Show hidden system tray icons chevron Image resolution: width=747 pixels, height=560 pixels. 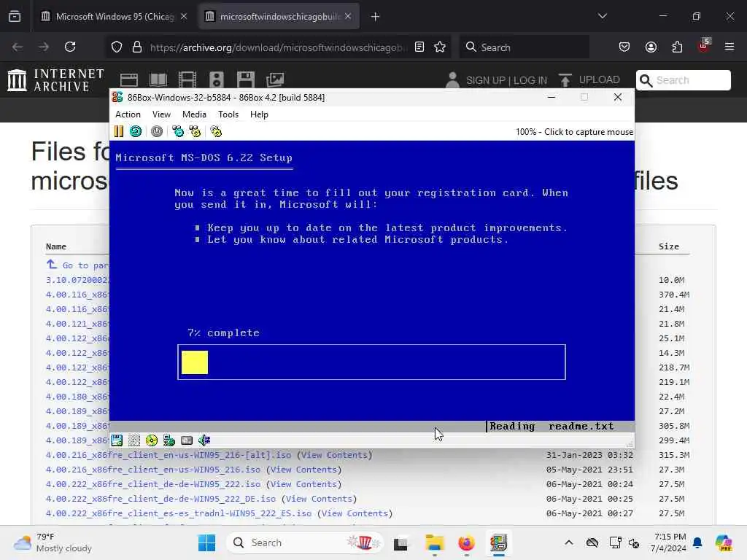click(x=569, y=542)
